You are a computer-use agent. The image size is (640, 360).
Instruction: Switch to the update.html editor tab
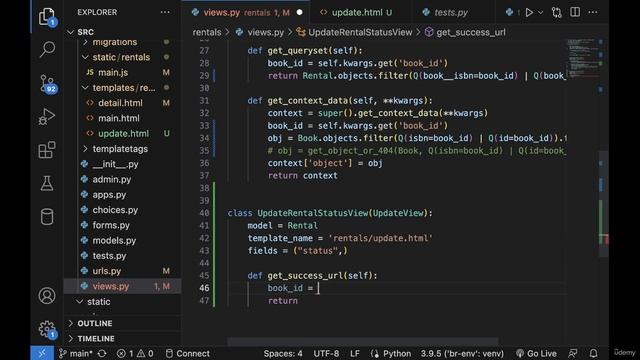(361, 13)
